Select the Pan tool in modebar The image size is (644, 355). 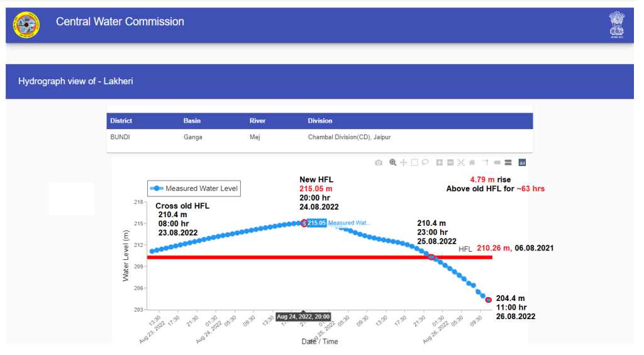pos(404,162)
